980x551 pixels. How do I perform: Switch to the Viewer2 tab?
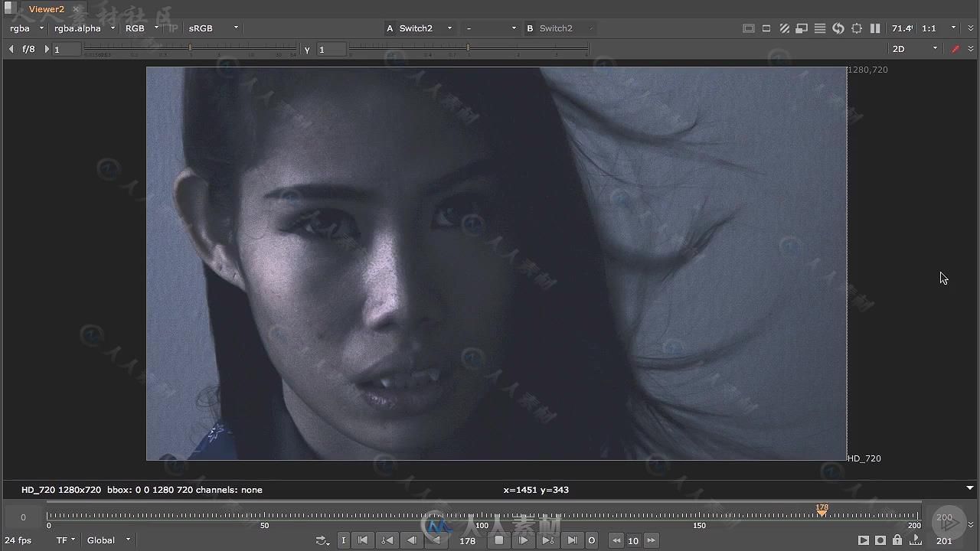tap(47, 9)
